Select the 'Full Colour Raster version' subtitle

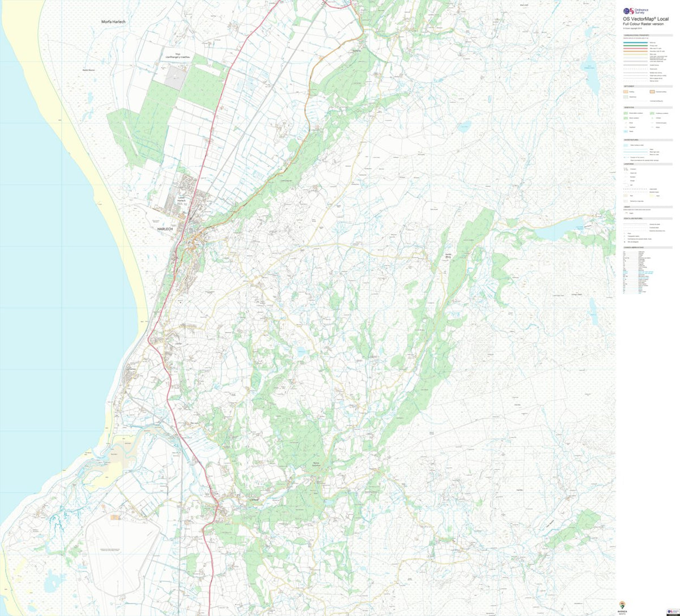[x=643, y=24]
